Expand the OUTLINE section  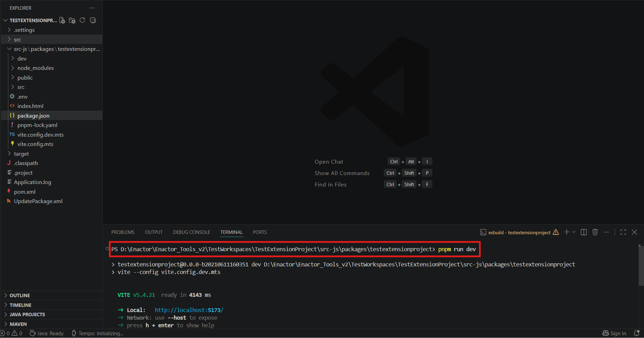[52, 295]
